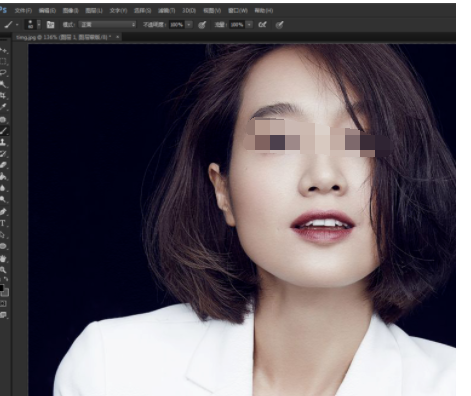Select the Clone Stamp tool
This screenshot has height=396, width=471.
pyautogui.click(x=3, y=142)
